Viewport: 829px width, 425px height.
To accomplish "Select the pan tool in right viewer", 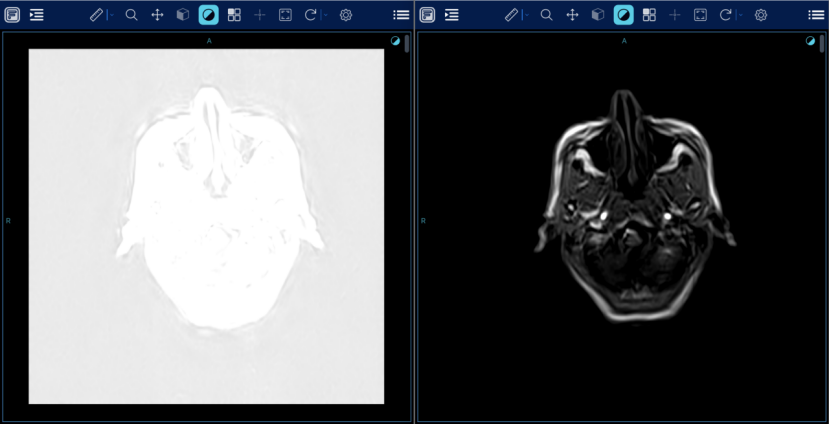I will pos(572,15).
